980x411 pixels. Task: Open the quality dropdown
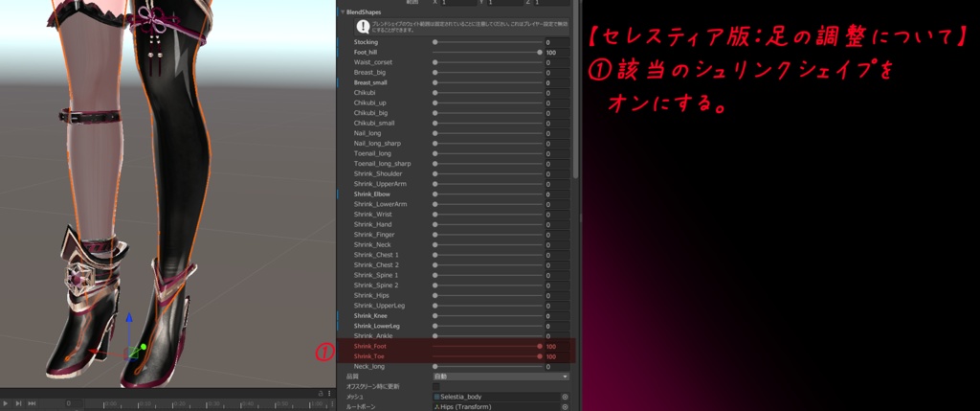pyautogui.click(x=501, y=377)
